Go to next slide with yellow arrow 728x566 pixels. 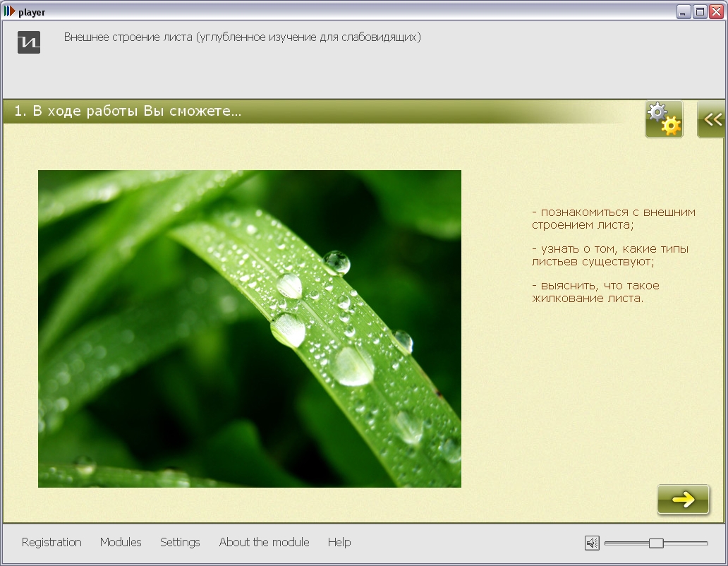coord(683,500)
